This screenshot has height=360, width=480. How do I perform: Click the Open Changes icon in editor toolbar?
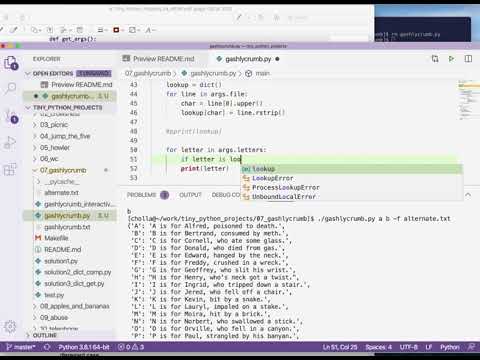tap(435, 59)
